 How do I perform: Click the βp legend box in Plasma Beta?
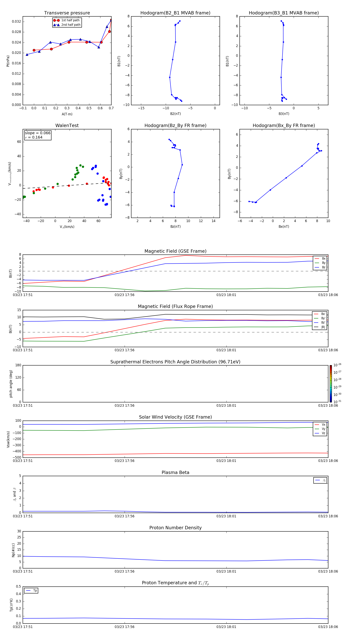point(320,480)
